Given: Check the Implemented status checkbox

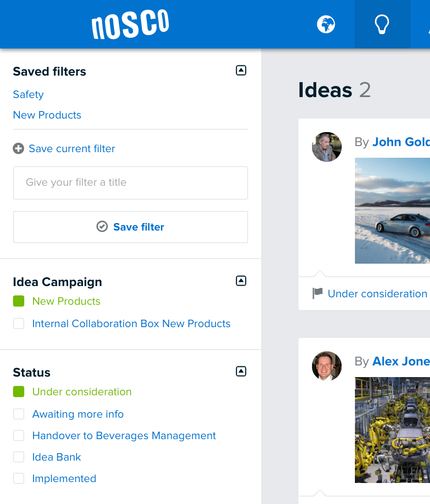Looking at the screenshot, I should coord(19,479).
